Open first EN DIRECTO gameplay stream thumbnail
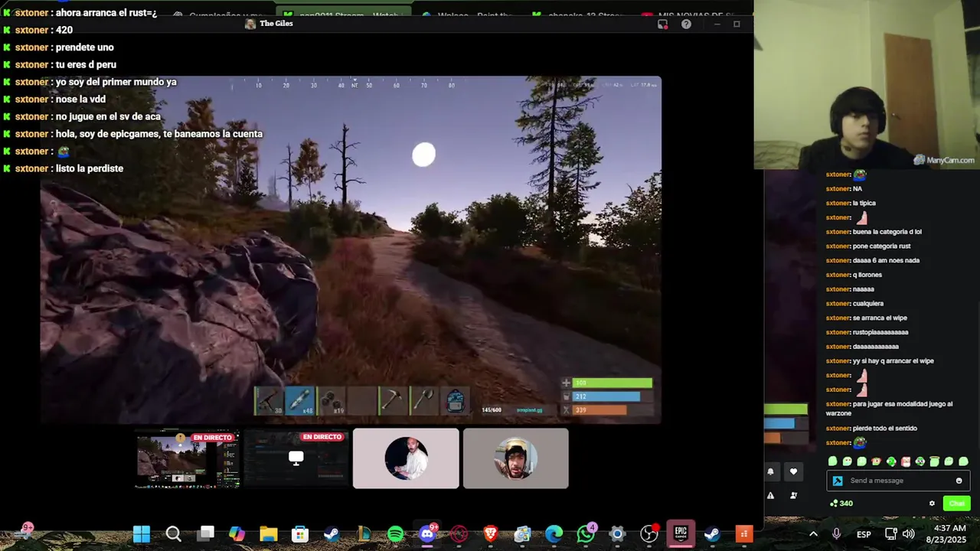 187,458
